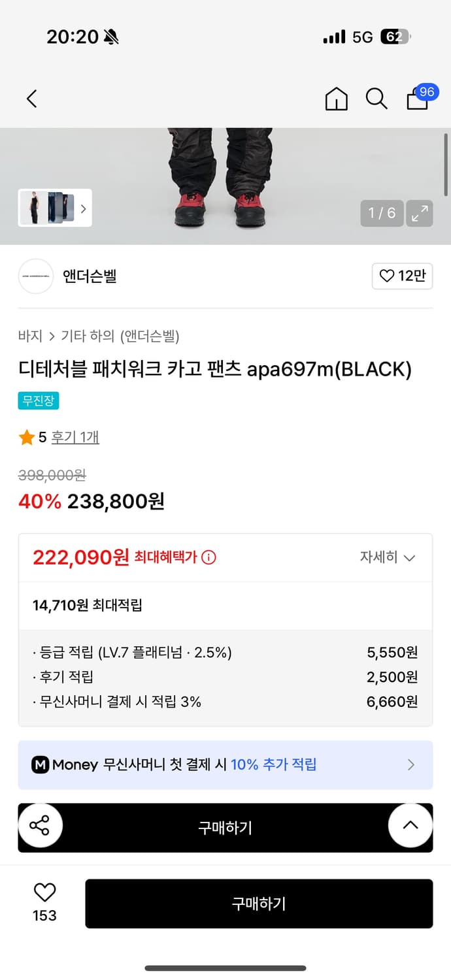Expand the 자세히 benefits dropdown

391,557
